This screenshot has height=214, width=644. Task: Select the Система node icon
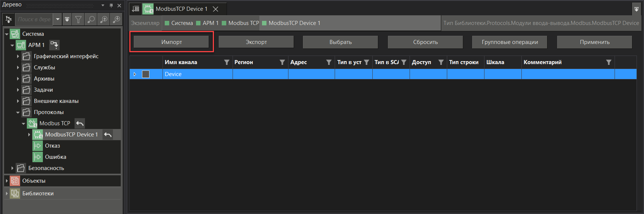point(15,34)
